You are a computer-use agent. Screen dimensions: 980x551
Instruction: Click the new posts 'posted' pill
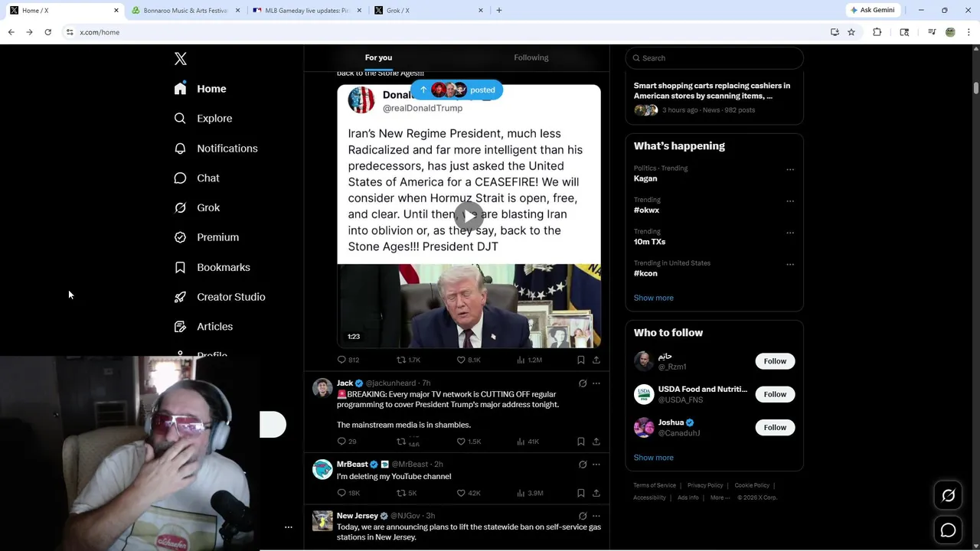pyautogui.click(x=457, y=90)
